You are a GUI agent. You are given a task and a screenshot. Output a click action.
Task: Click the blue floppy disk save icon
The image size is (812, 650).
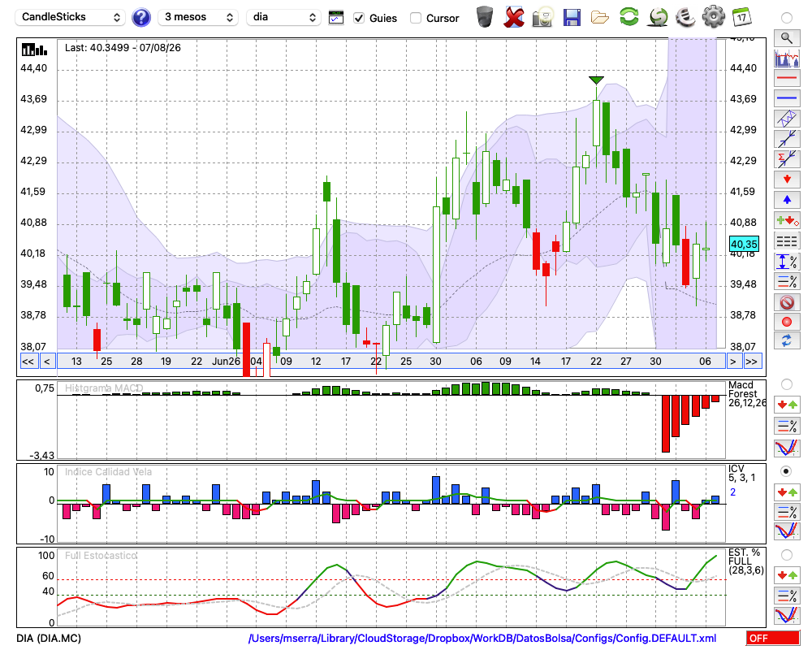(571, 18)
